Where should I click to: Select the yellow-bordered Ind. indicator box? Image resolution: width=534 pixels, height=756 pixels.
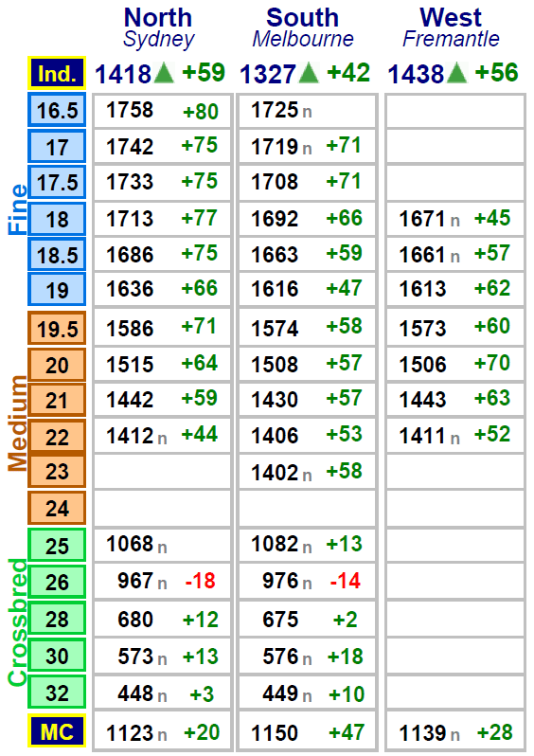point(57,73)
